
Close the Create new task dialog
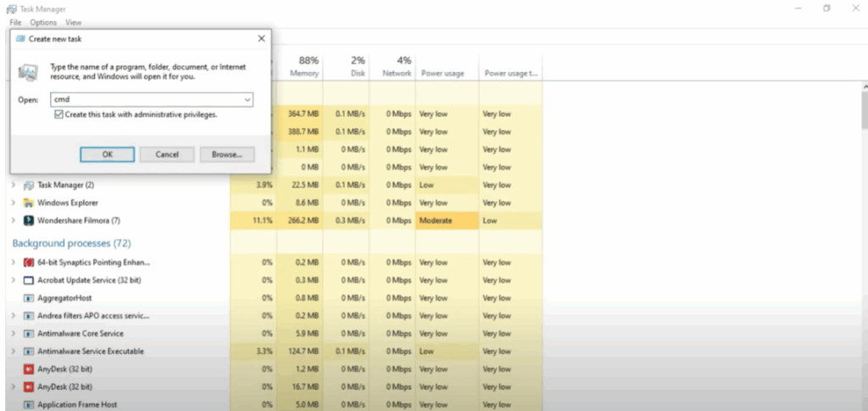click(261, 39)
